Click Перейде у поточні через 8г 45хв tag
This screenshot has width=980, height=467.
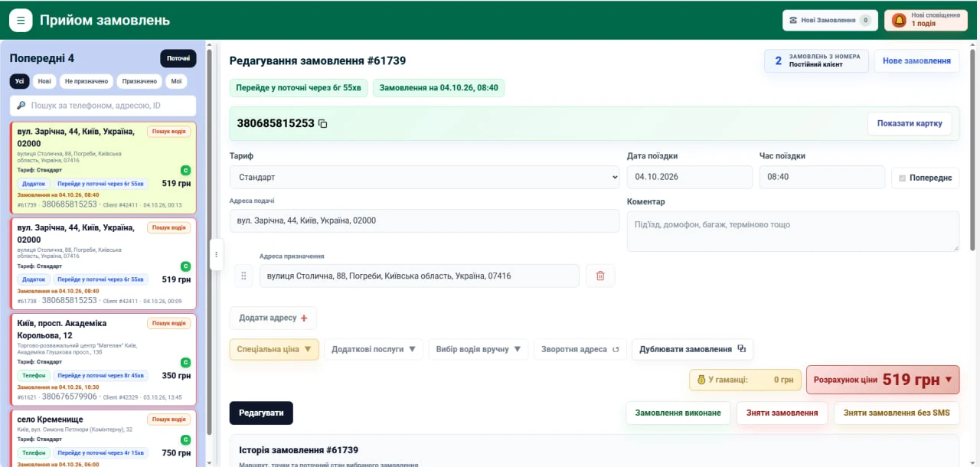pyautogui.click(x=100, y=376)
